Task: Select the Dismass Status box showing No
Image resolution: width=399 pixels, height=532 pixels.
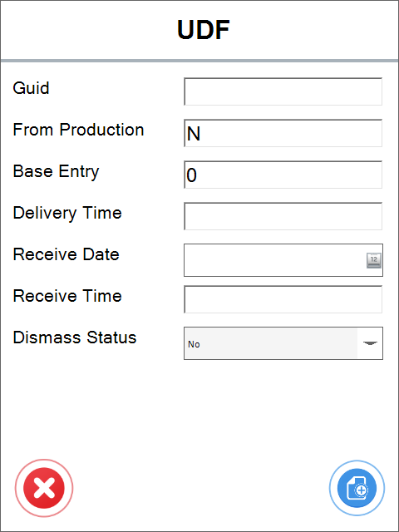Action: point(283,343)
